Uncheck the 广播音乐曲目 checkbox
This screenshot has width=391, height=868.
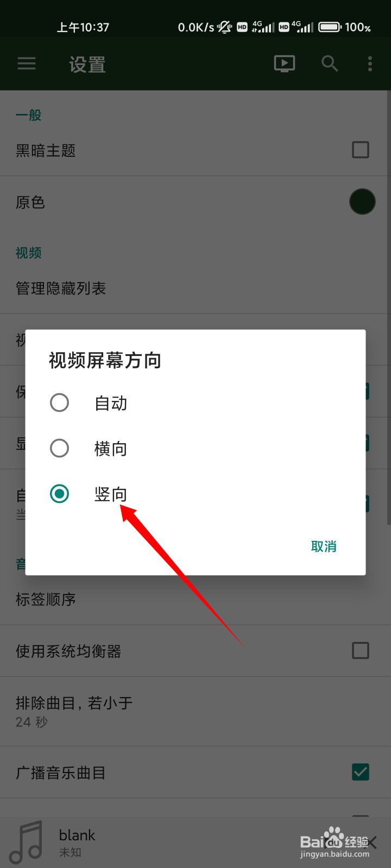click(361, 772)
